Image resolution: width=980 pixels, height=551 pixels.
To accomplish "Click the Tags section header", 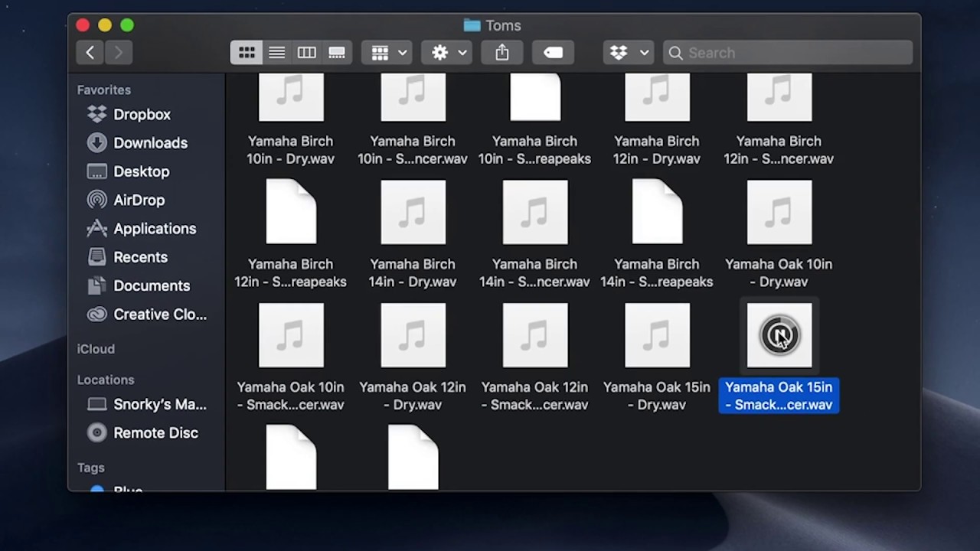I will [91, 468].
